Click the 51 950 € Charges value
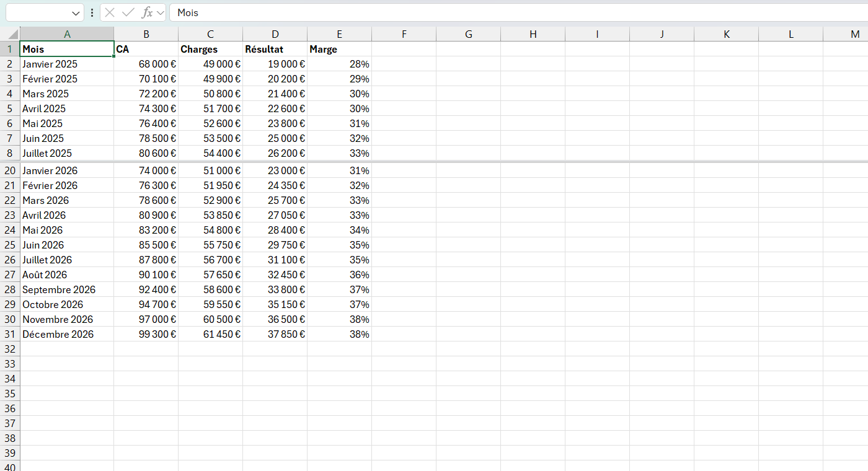This screenshot has height=471, width=868. point(211,185)
